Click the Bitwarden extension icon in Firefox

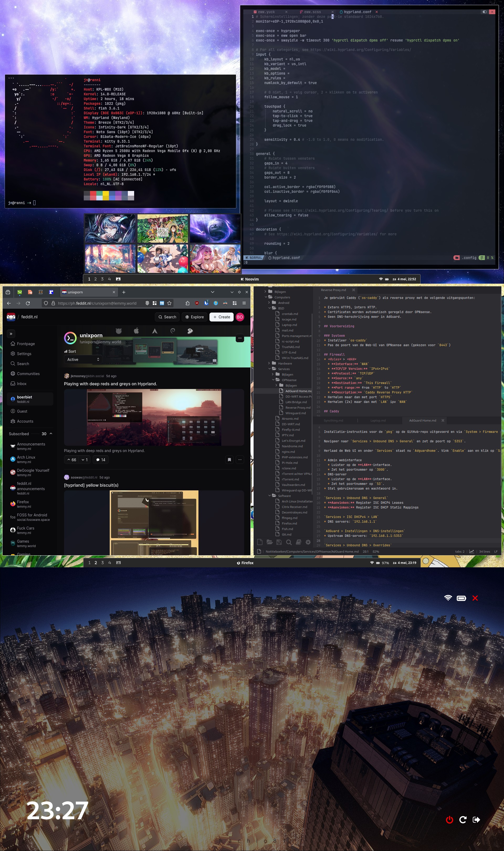pyautogui.click(x=206, y=303)
